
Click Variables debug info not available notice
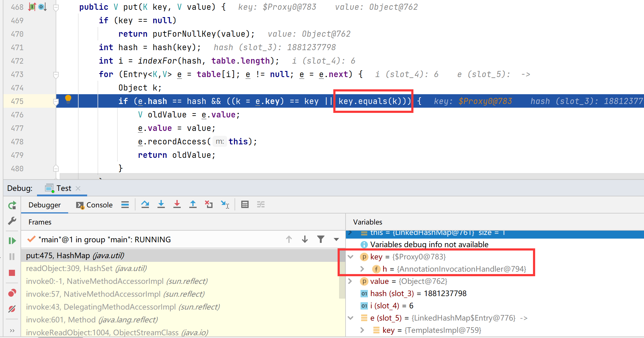429,245
